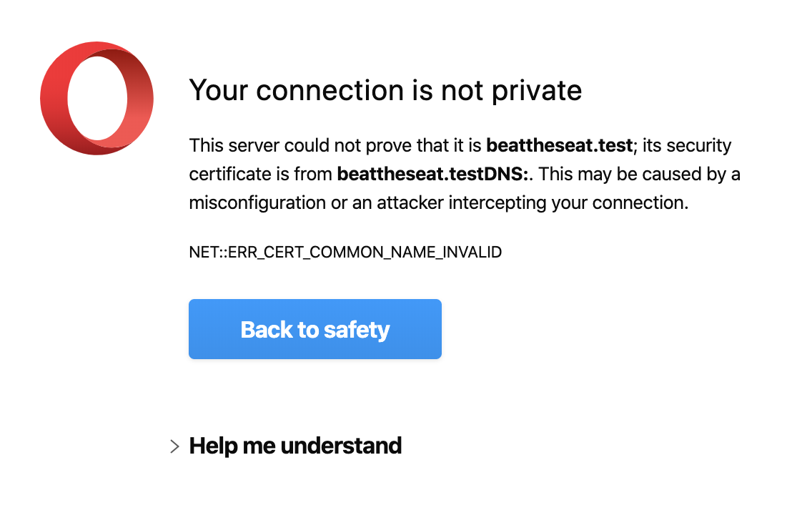Click the phrase 'intercepting your connection'
Screen dimensions: 812x528
point(568,202)
